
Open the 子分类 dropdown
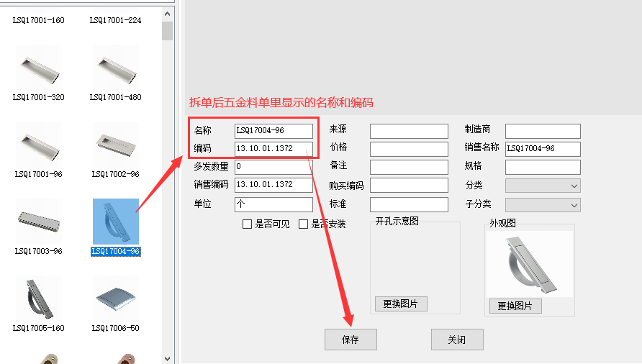coord(543,205)
